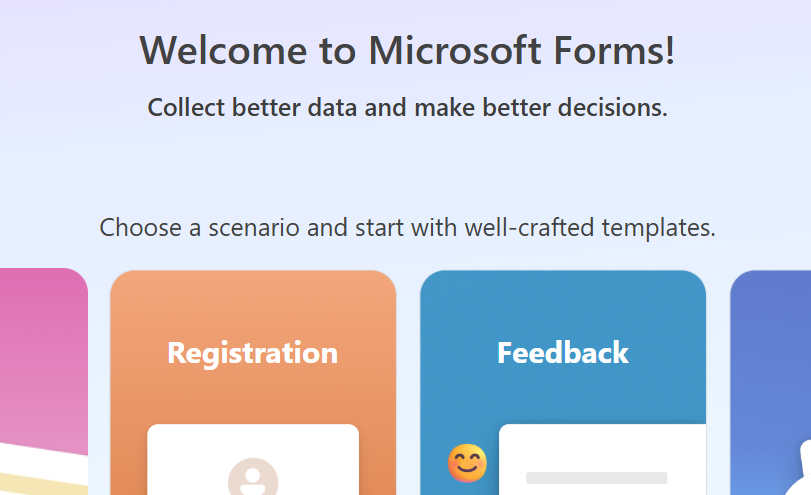This screenshot has width=811, height=495.
Task: Click the phrase "well-crafted templates"
Action: coord(590,228)
